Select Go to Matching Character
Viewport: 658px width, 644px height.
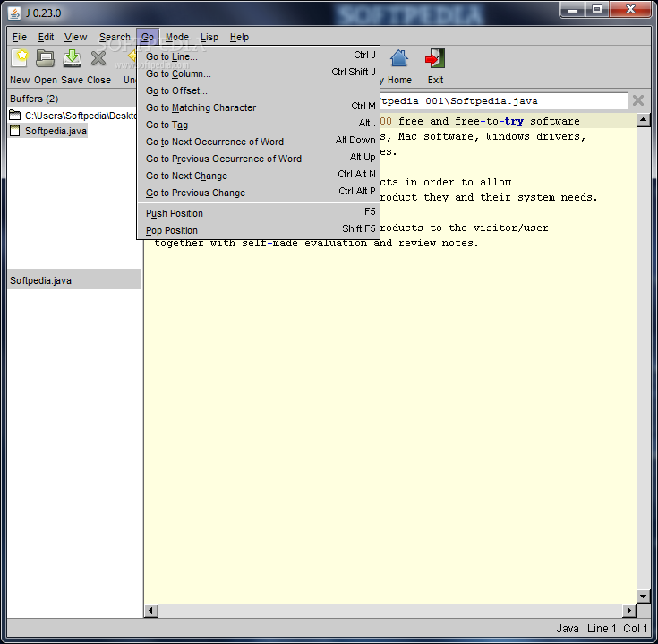[259, 107]
